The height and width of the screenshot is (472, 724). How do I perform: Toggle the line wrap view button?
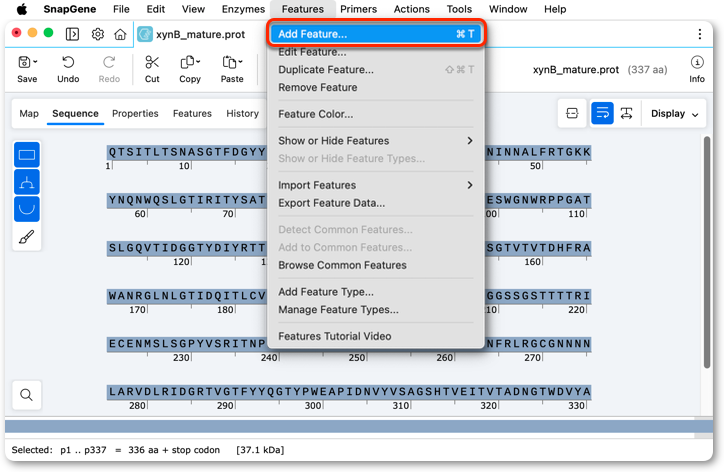[602, 114]
